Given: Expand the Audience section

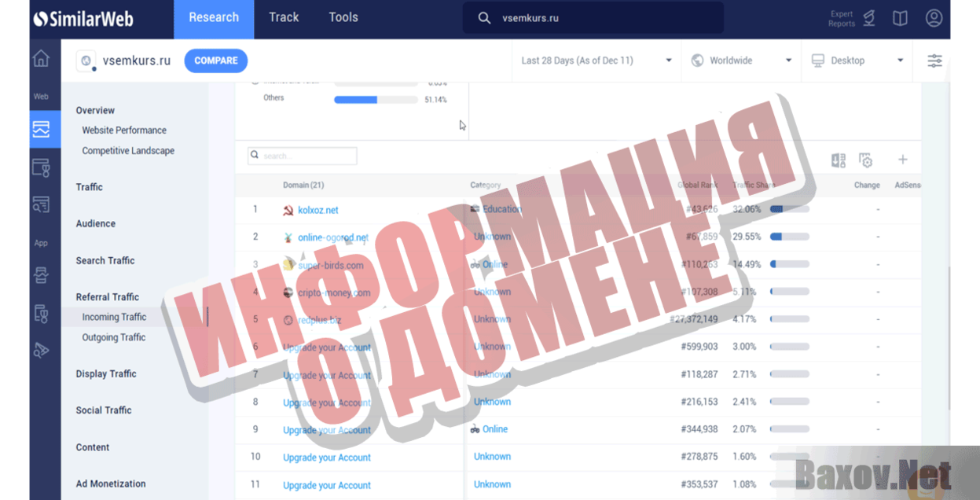Looking at the screenshot, I should click(x=95, y=224).
